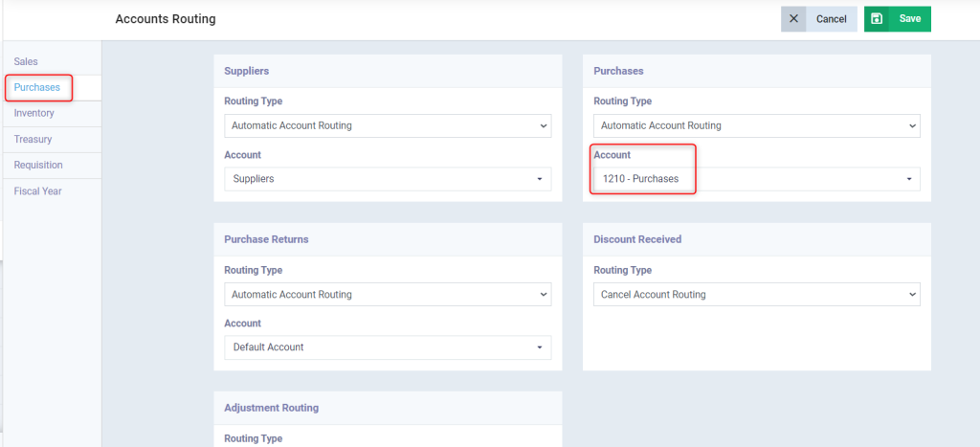Open Purchase Returns Routing Type dropdown

[x=388, y=295]
